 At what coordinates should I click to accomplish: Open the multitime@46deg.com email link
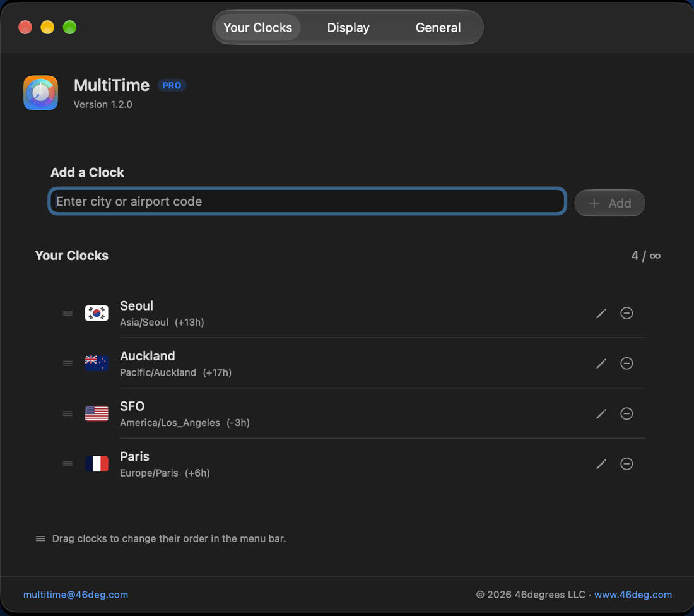tap(76, 595)
